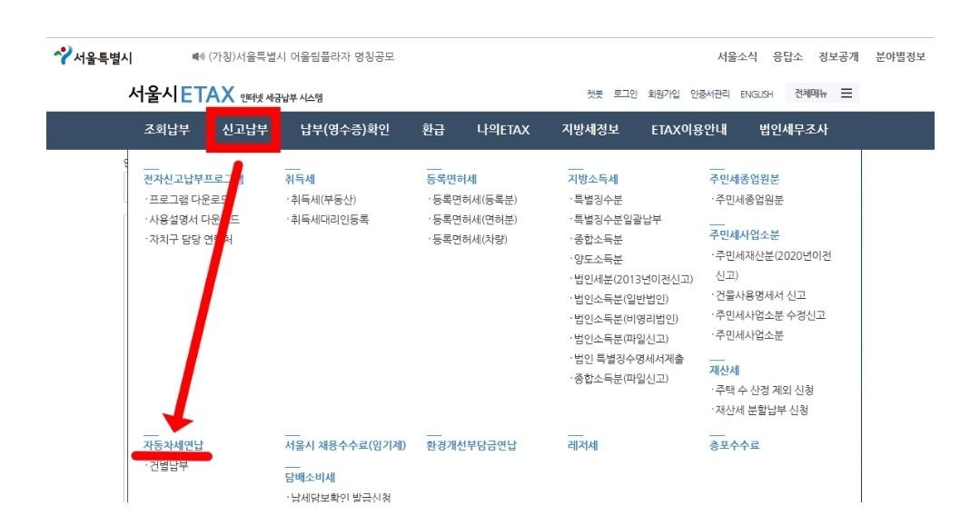980x516 pixels.
Task: Click the 회원가입 link
Action: point(664,94)
